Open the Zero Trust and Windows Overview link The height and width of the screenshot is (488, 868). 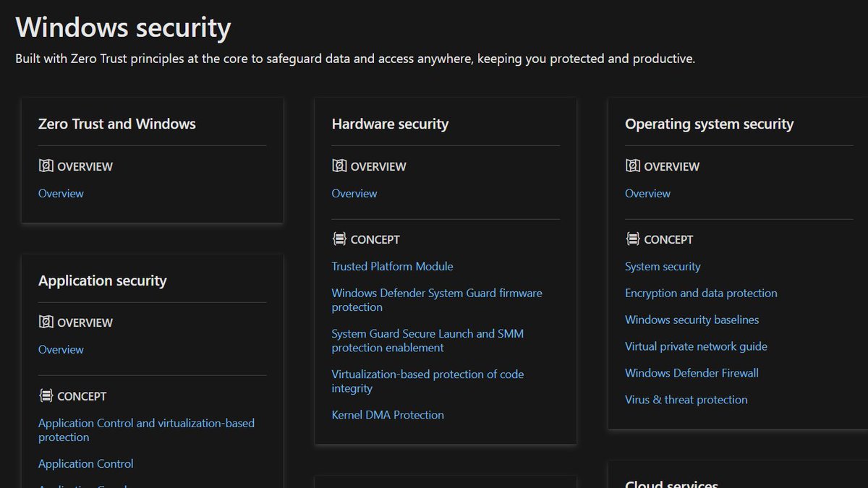pos(61,193)
